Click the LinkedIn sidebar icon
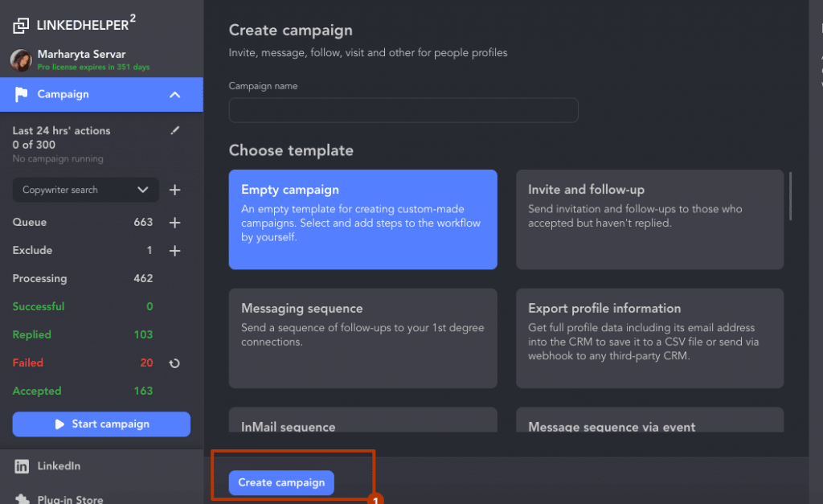The height and width of the screenshot is (504, 823). pos(22,466)
